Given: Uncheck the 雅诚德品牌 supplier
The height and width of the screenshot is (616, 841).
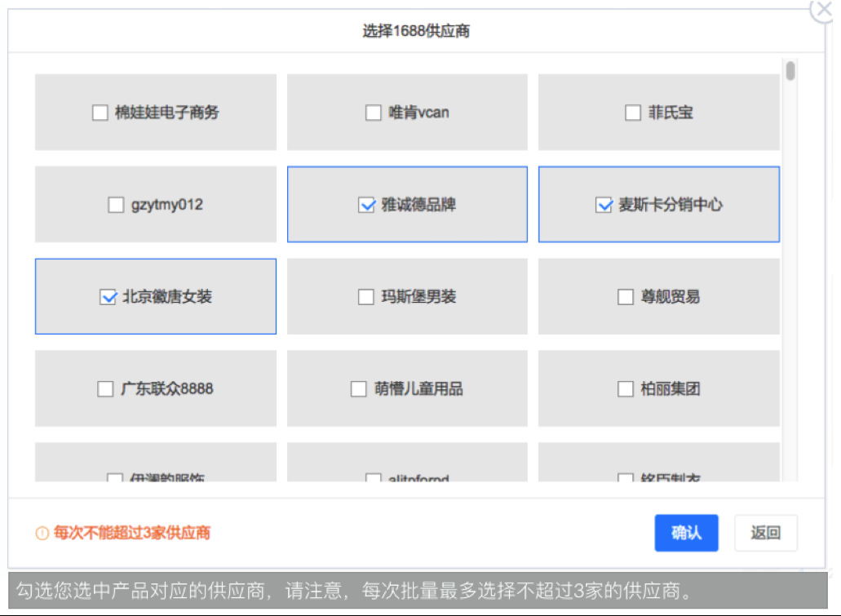Looking at the screenshot, I should (365, 204).
